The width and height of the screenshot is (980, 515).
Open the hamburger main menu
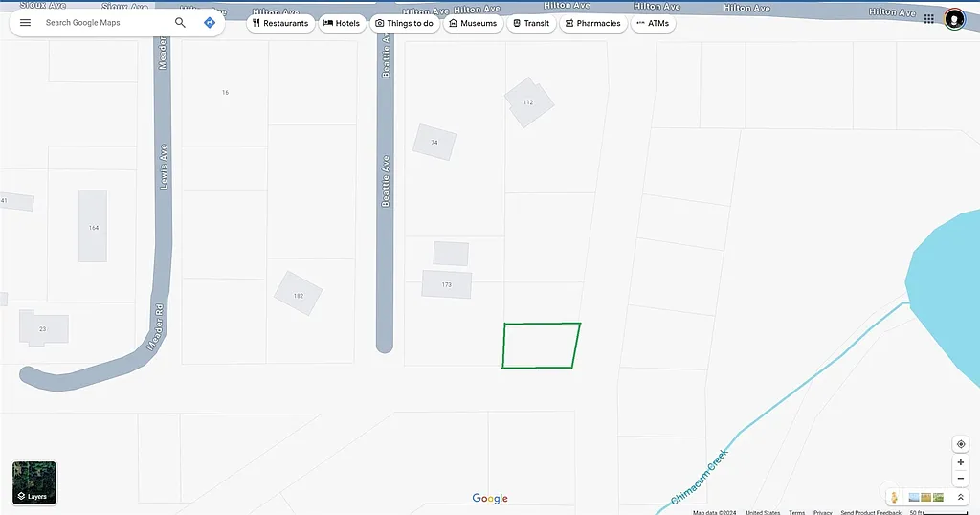(26, 23)
